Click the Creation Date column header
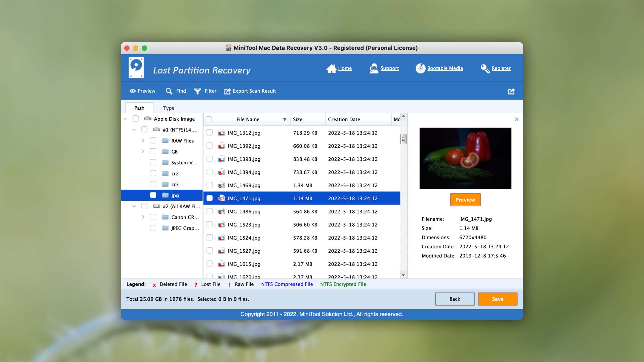 point(358,119)
